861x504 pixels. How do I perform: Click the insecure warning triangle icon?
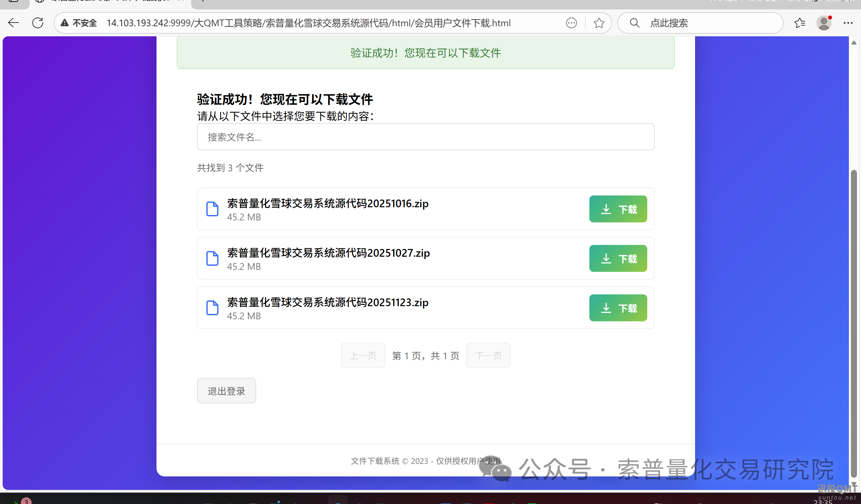pos(65,23)
